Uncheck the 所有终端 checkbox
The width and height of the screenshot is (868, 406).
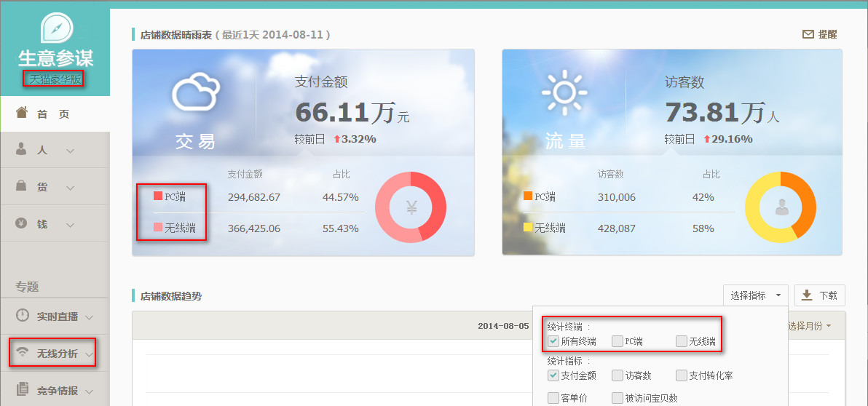coord(553,341)
